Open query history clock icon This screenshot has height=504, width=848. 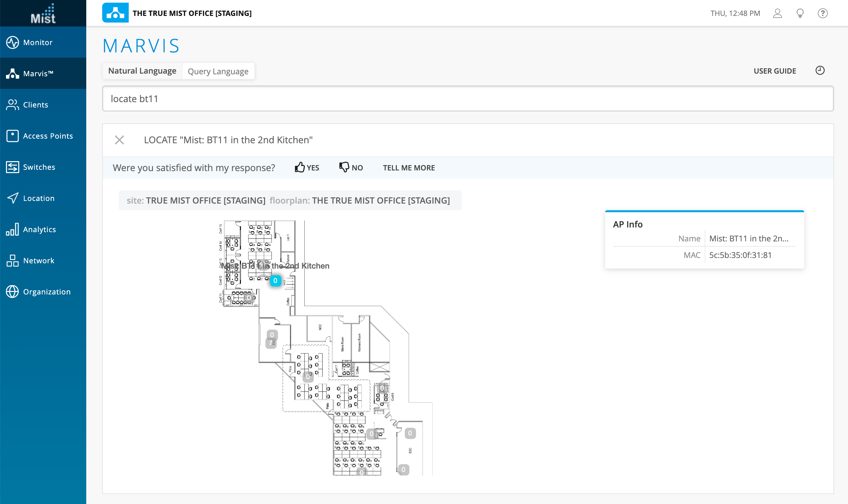pos(820,71)
